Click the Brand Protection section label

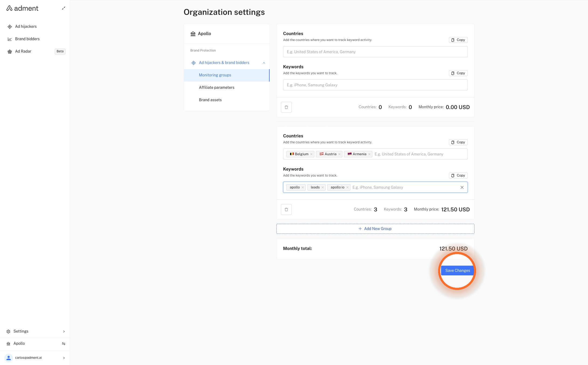click(203, 50)
